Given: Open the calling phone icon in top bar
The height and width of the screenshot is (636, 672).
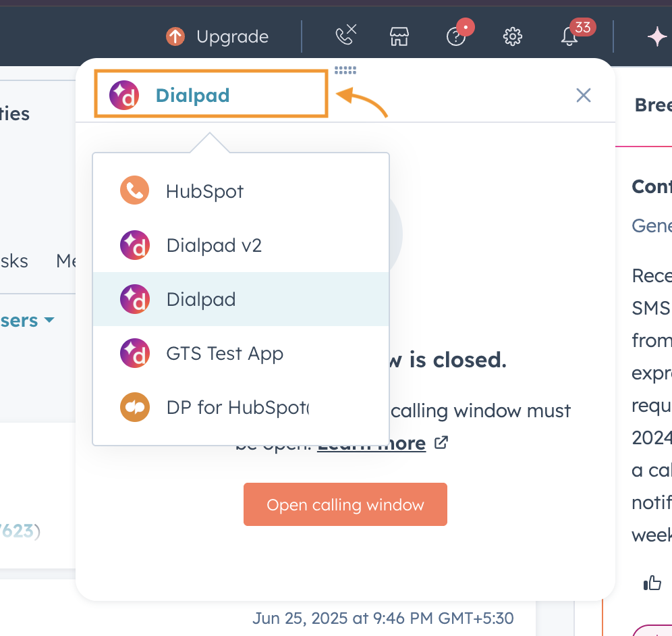Looking at the screenshot, I should pyautogui.click(x=346, y=35).
